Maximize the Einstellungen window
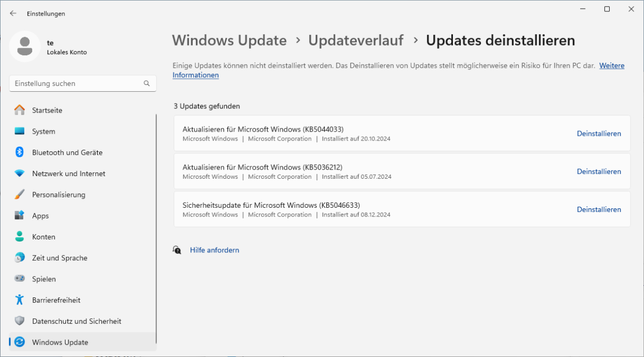This screenshot has width=644, height=357. click(x=607, y=9)
